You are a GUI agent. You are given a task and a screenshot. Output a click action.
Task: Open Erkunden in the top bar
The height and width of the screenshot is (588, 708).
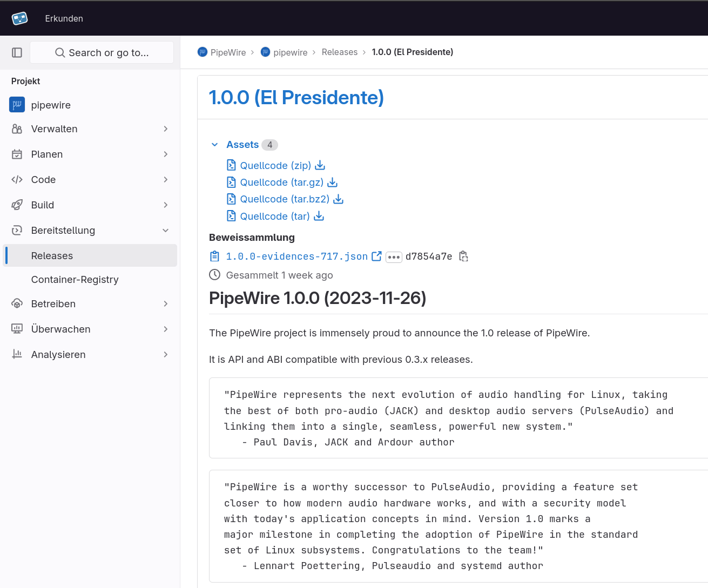64,18
